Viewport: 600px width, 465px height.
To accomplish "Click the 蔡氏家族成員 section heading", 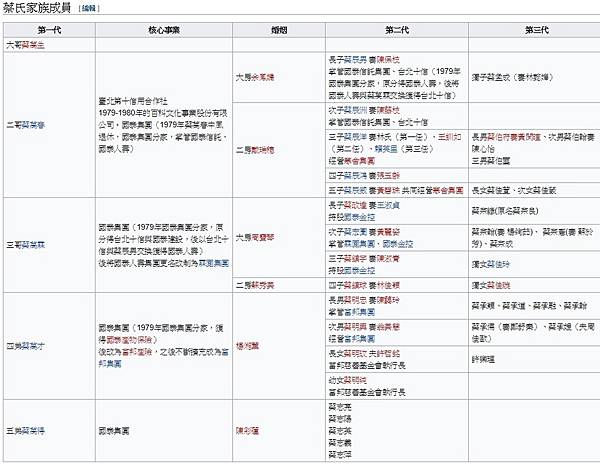I will pos(37,8).
